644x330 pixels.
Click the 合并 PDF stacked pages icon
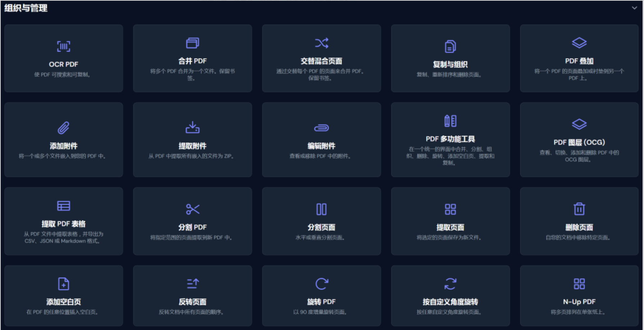[x=192, y=43]
